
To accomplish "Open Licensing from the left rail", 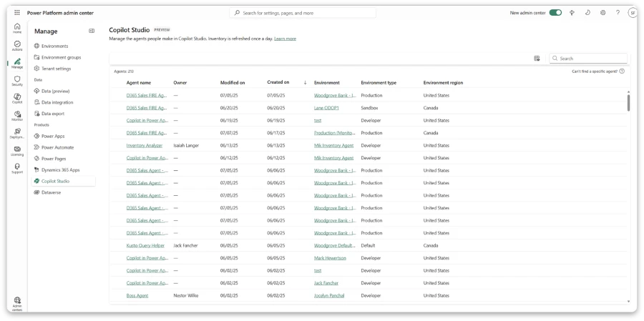I will point(17,150).
